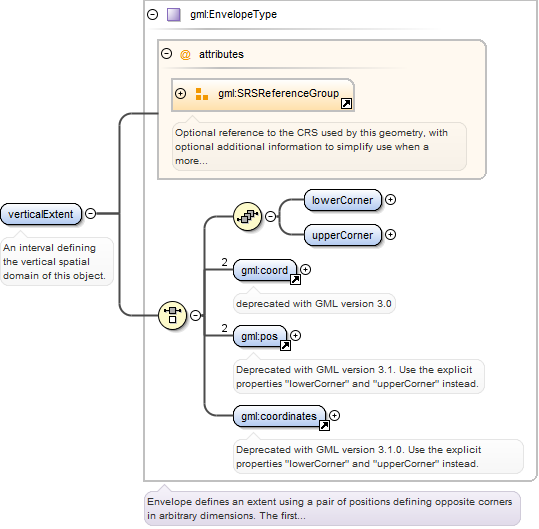This screenshot has height=529, width=539.
Task: Expand the gml:SRSReferenceGroup node
Action: (180, 93)
